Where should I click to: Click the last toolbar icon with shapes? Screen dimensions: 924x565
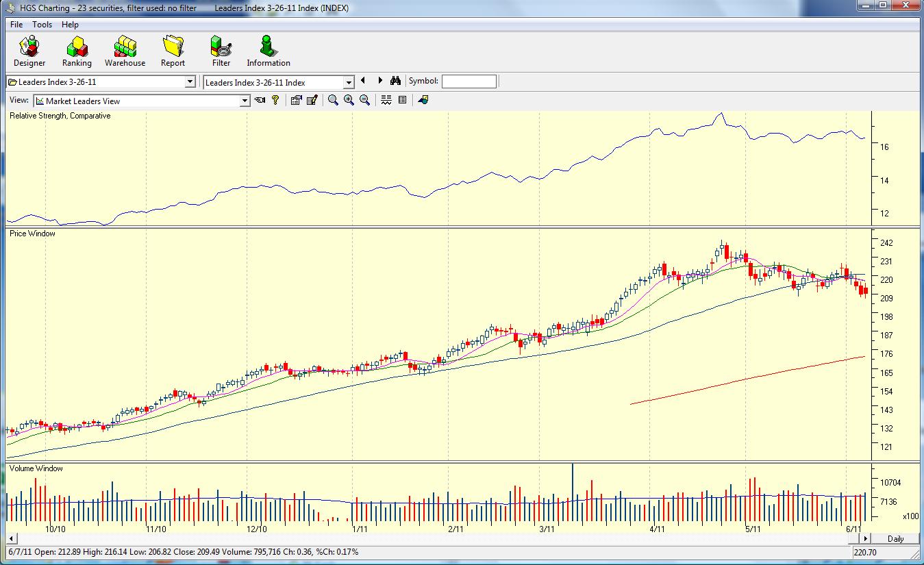click(423, 100)
